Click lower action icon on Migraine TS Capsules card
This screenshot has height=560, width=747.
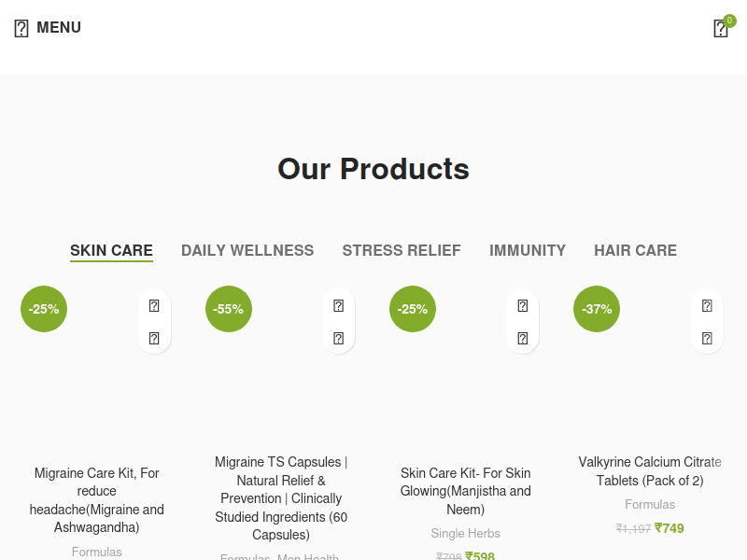tap(338, 338)
